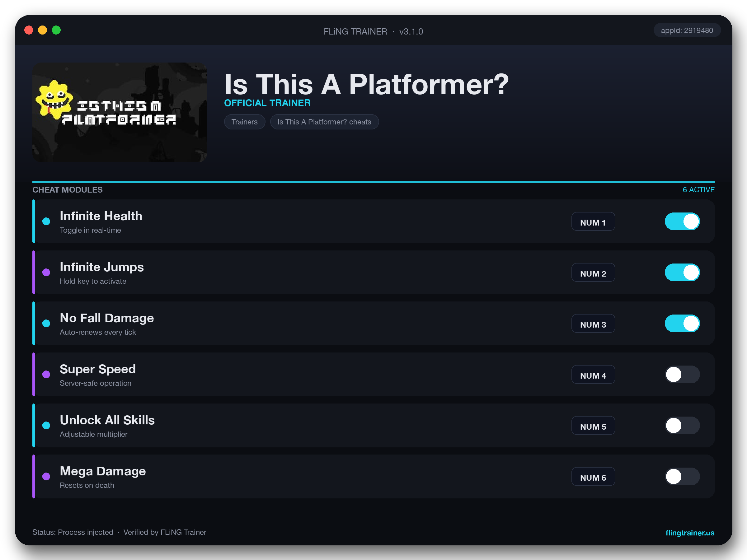Select the Mega Damage title text
Viewport: 747px width, 560px height.
[x=103, y=471]
